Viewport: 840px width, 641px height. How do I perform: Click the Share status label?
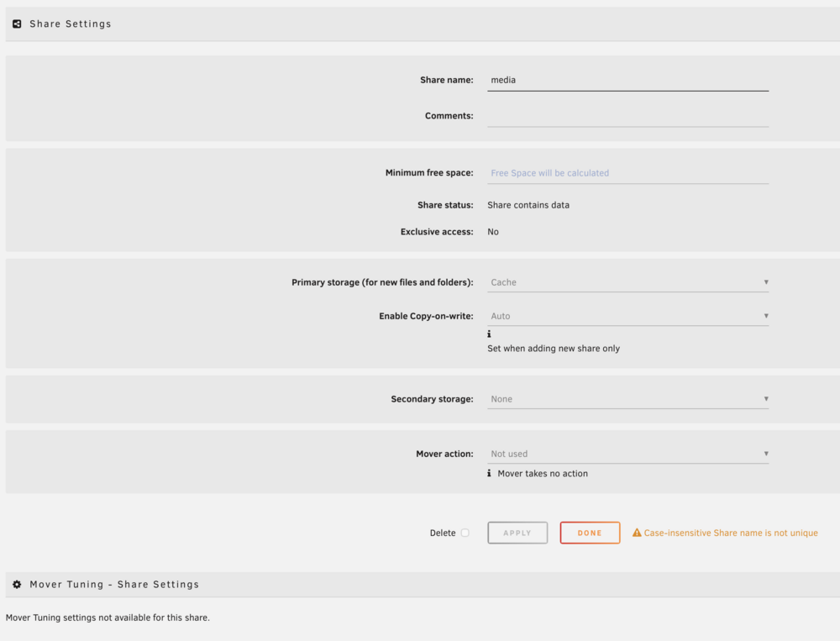pos(445,205)
